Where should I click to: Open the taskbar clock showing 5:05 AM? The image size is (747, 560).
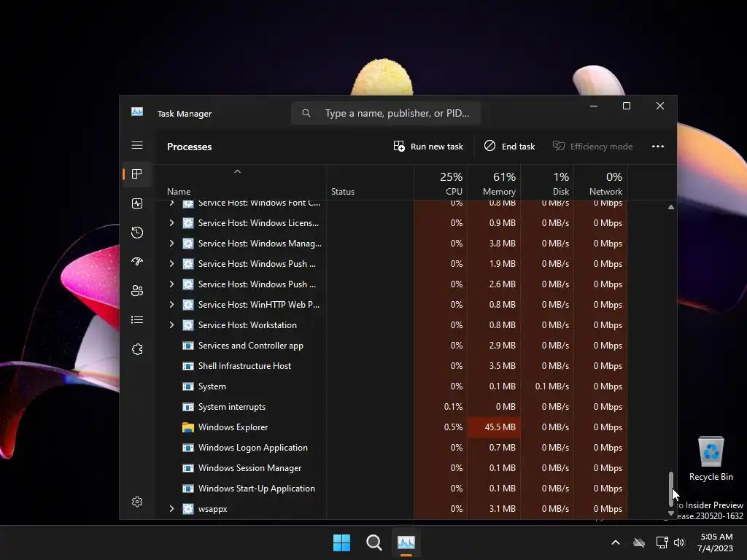716,542
